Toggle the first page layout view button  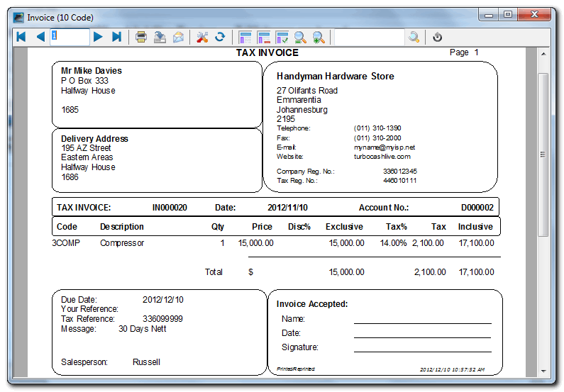(x=245, y=37)
